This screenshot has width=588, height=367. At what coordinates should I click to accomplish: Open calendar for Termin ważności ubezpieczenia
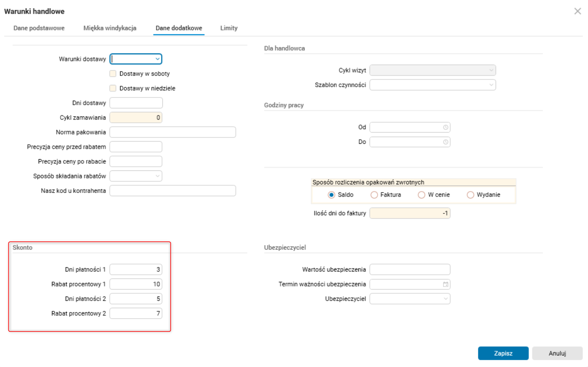[x=446, y=284]
